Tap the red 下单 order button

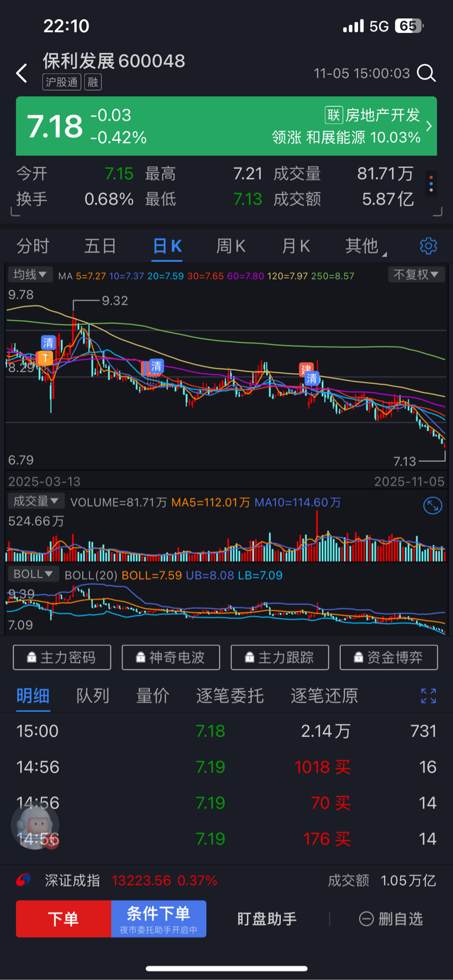64,919
